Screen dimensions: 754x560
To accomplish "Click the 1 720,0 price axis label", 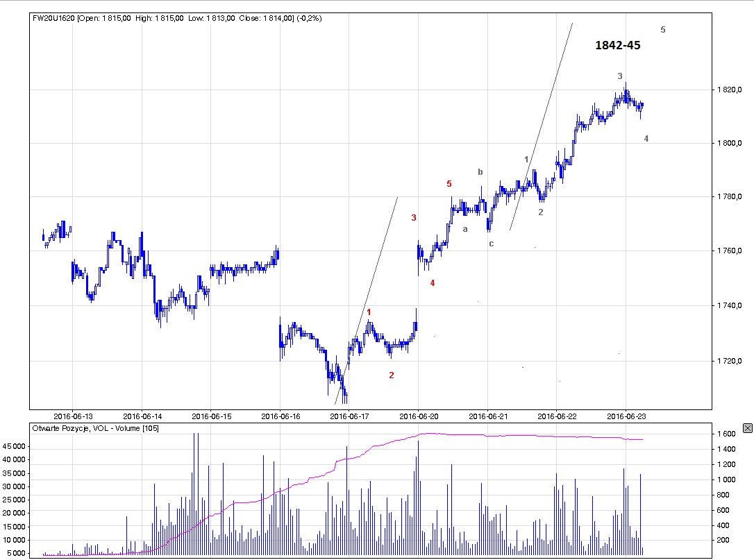I will [x=730, y=361].
